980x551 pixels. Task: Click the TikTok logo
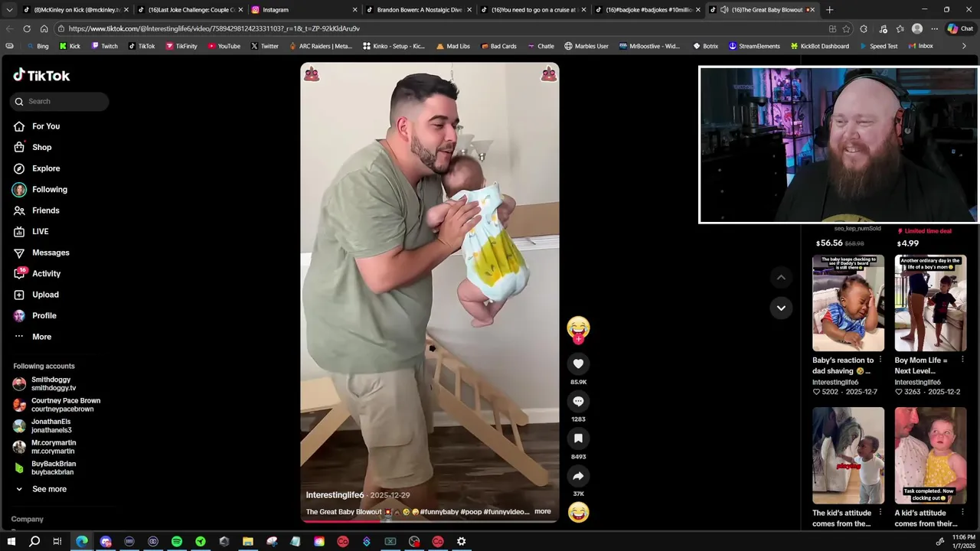pyautogui.click(x=41, y=75)
